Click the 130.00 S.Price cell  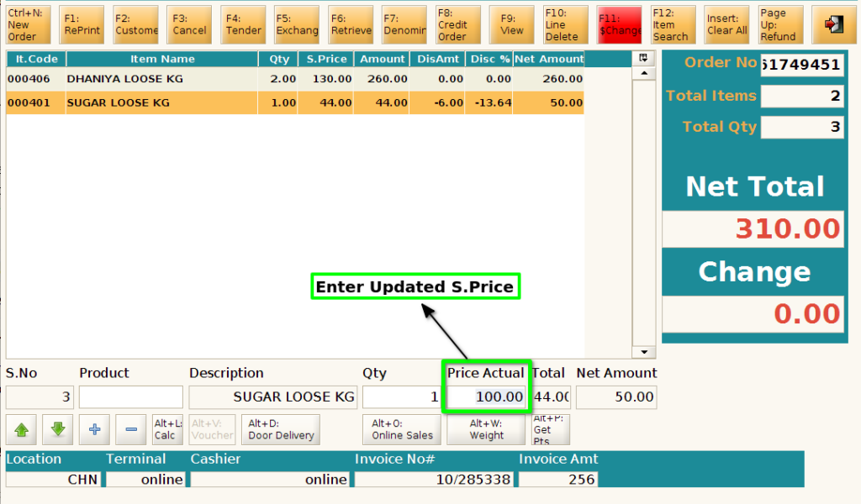pyautogui.click(x=325, y=79)
